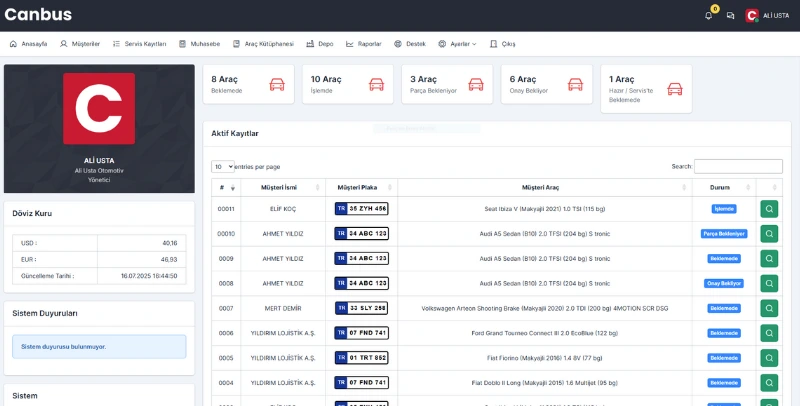Click the Döviz Kuru panel heading
The image size is (800, 406).
click(32, 213)
